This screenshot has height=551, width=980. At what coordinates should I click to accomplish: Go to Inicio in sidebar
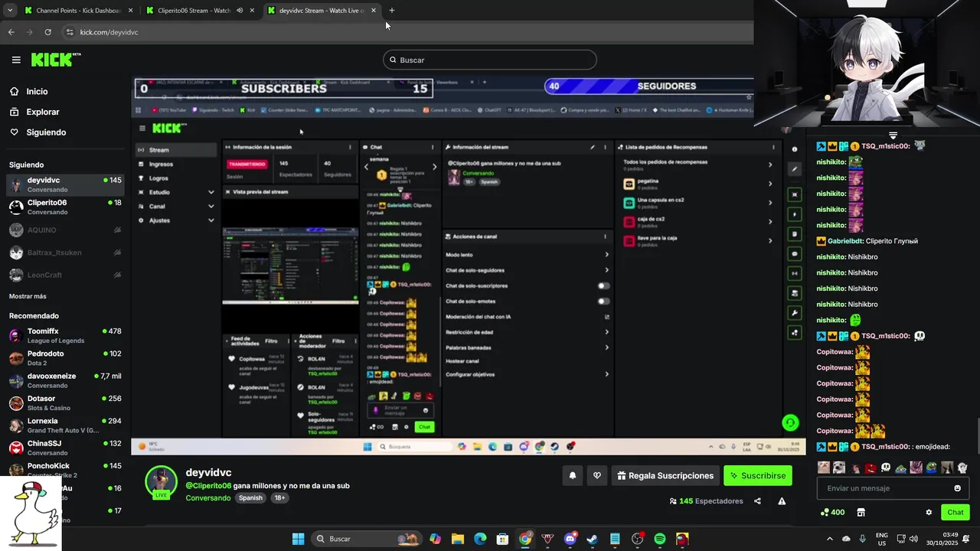coord(37,91)
